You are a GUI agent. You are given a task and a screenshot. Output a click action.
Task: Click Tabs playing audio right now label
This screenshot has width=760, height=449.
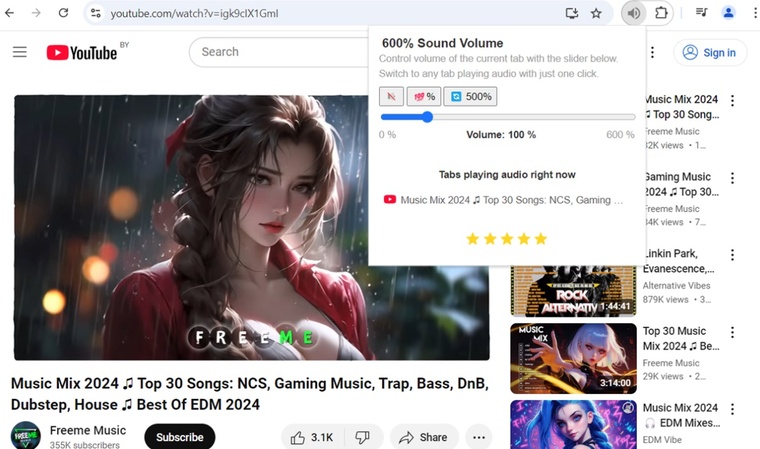click(x=507, y=175)
